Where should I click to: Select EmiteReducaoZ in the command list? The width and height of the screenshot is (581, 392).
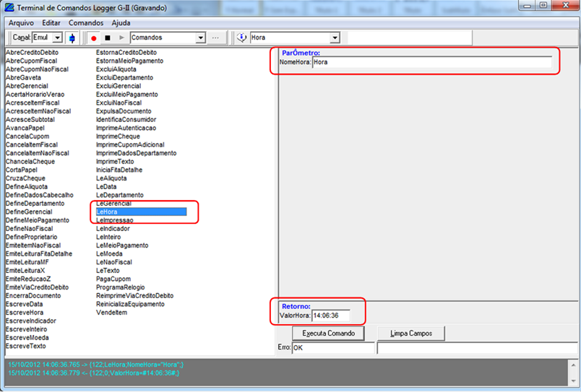click(x=28, y=279)
